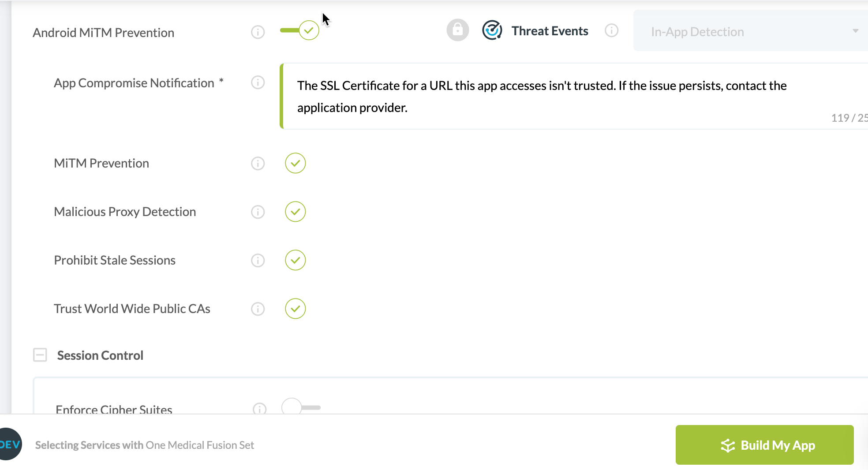Click the info icon next to Trust World Wide Public CAs
The height and width of the screenshot is (470, 868).
258,309
